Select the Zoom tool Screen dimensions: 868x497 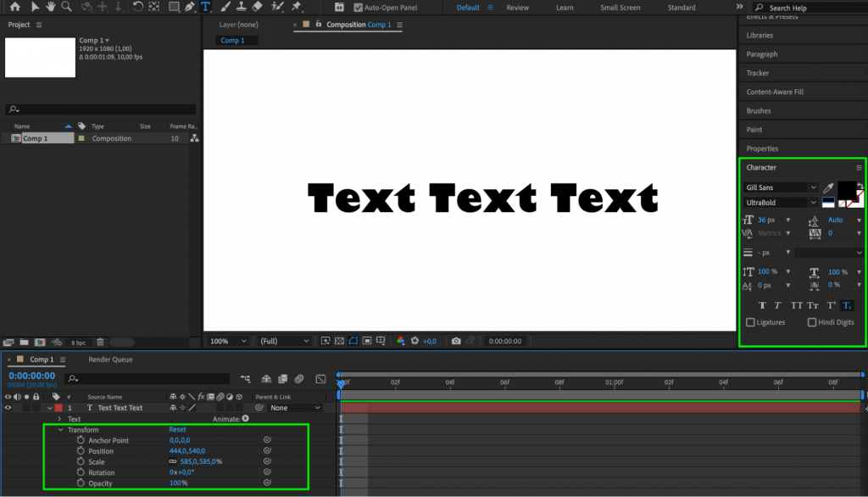pyautogui.click(x=67, y=8)
